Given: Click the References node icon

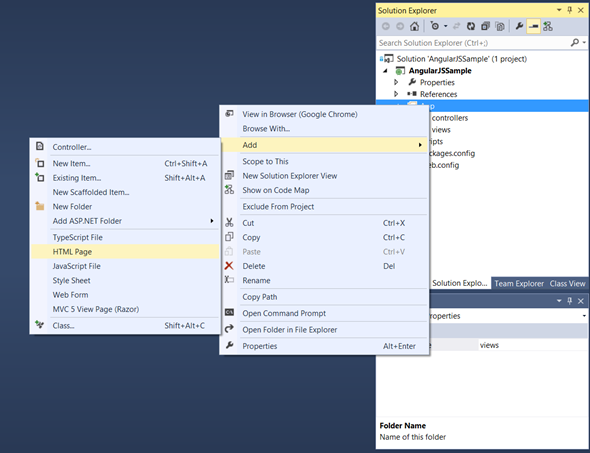Looking at the screenshot, I should click(412, 94).
